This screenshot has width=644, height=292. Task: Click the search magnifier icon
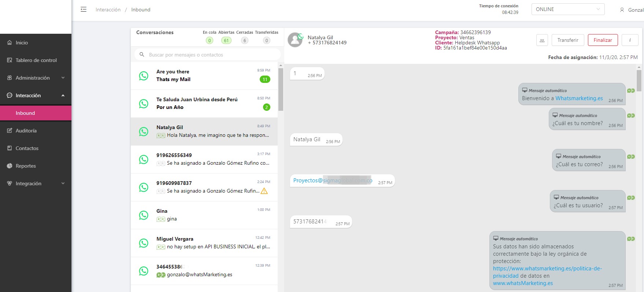pos(142,55)
